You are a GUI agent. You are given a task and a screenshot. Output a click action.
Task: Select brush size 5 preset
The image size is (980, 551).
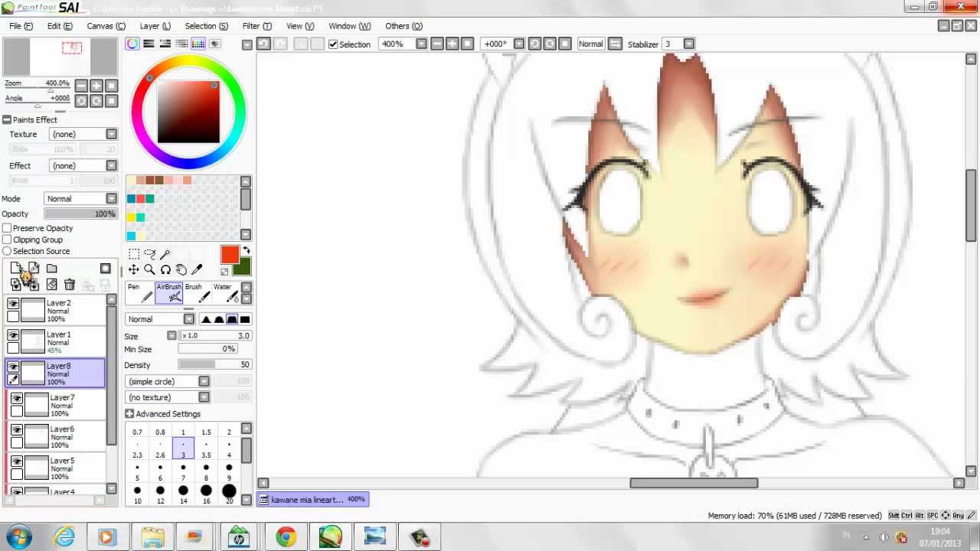click(x=137, y=472)
